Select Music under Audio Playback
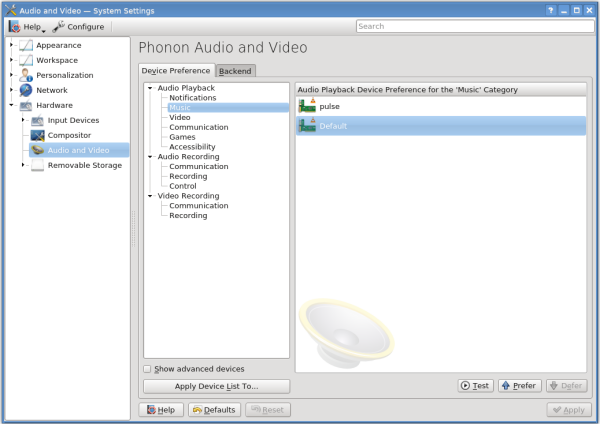Image resolution: width=600 pixels, height=424 pixels. point(228,108)
